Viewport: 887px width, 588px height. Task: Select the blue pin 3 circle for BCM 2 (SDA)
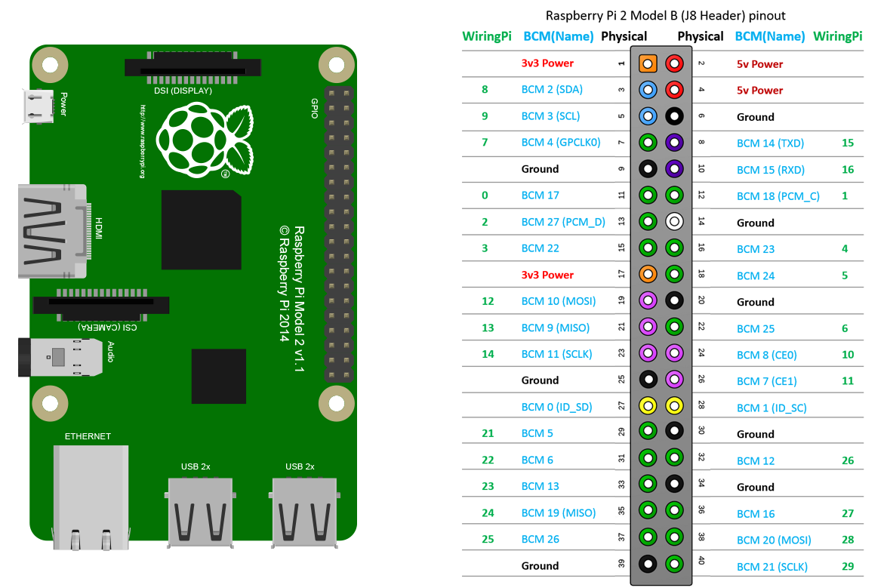[x=648, y=89]
